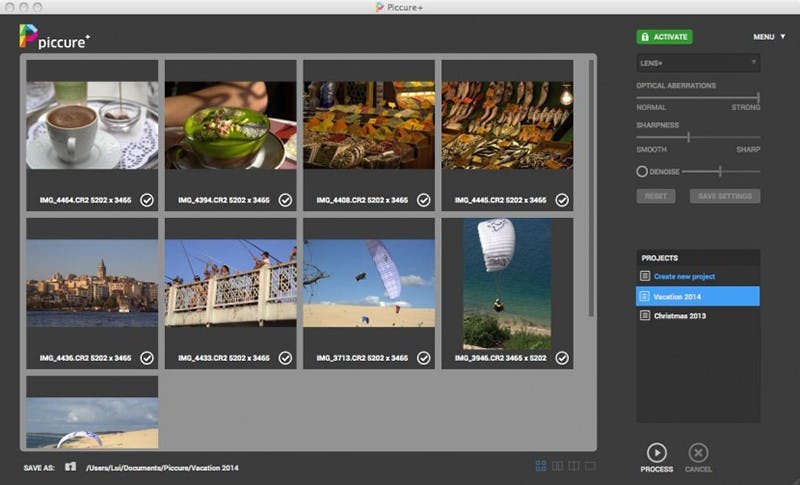
Task: Click the Vacation 2014 project document icon
Action: tap(645, 297)
